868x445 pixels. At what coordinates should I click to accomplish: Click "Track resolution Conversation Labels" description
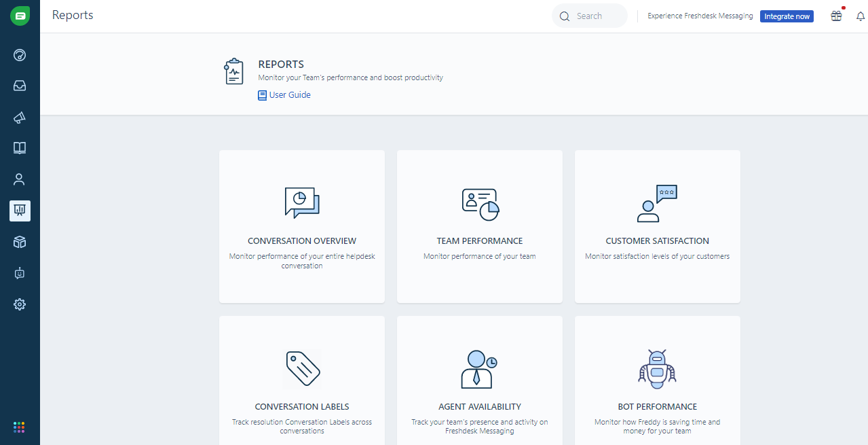302,427
